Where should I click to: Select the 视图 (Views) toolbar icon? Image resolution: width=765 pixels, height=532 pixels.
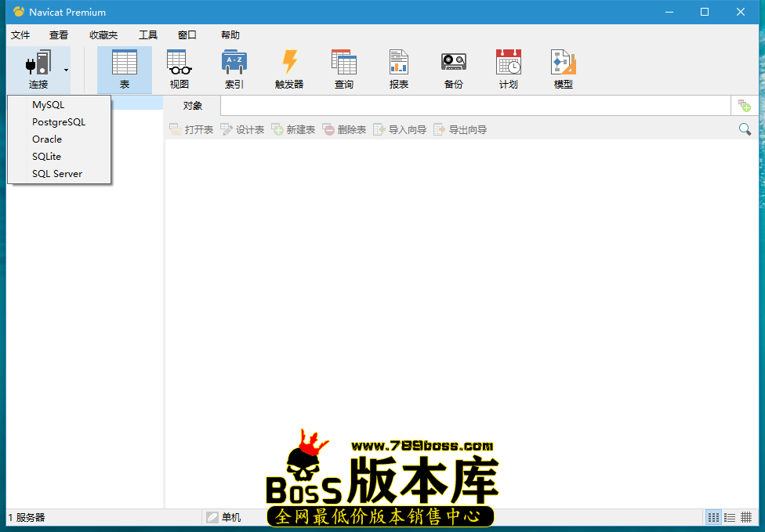pos(179,69)
